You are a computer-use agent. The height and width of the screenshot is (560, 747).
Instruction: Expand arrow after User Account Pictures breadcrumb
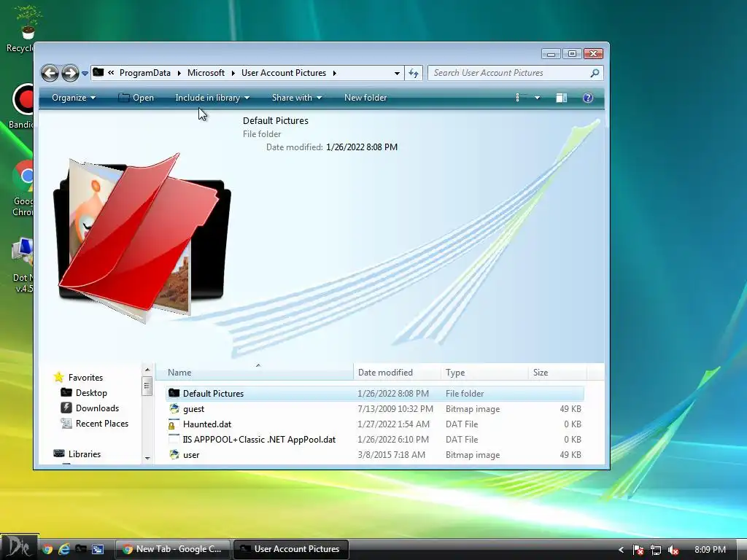pos(334,73)
